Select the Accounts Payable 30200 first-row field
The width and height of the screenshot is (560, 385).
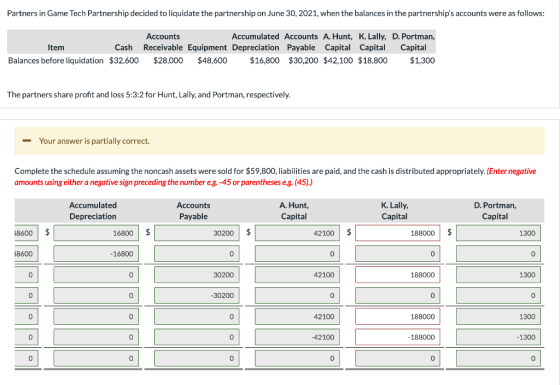(x=197, y=233)
